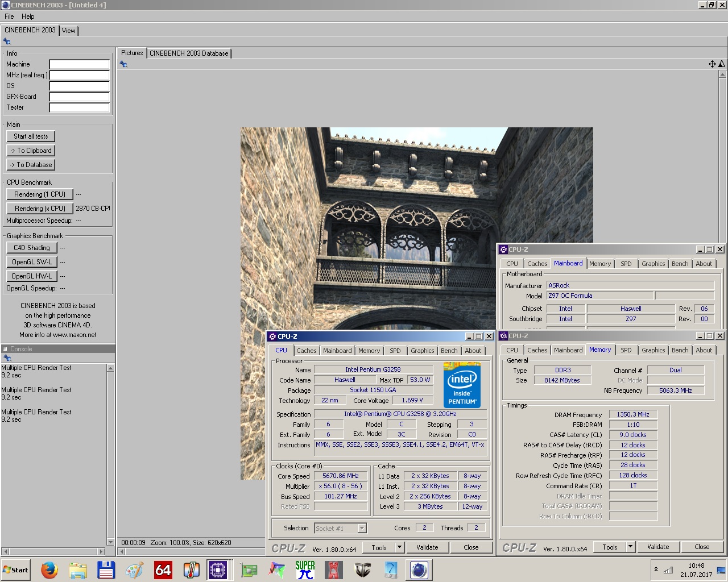Start the C4D Shading test
This screenshot has width=728, height=582.
coord(32,248)
